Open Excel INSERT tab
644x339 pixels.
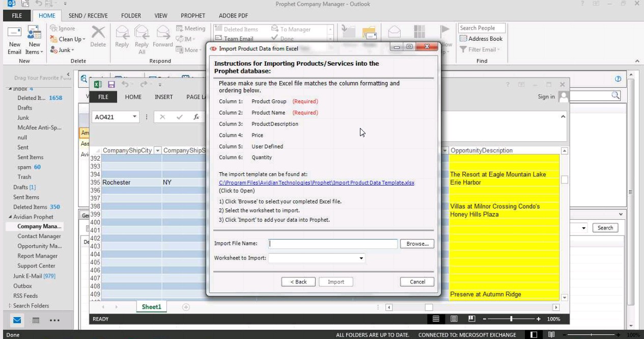click(x=164, y=97)
